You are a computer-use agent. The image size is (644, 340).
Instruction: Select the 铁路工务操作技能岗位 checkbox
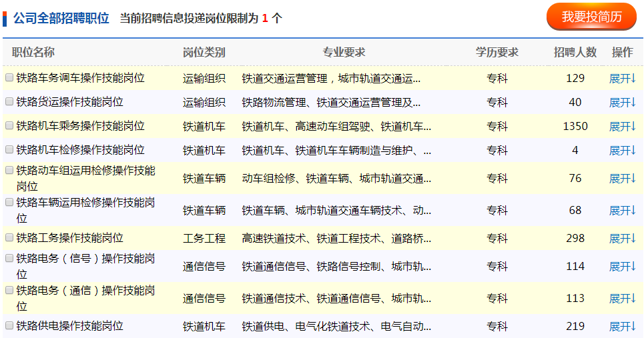click(x=9, y=238)
